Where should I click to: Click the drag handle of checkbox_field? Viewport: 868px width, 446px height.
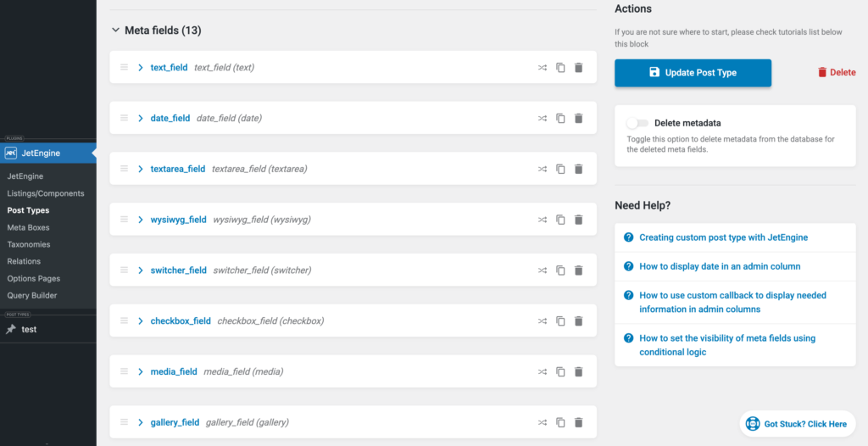click(x=124, y=321)
